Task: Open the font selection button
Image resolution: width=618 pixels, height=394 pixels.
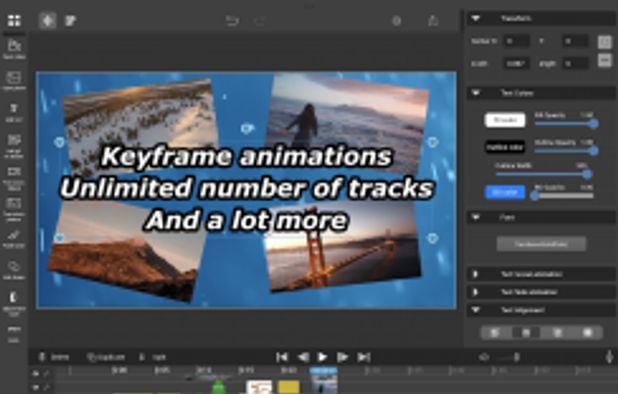Action: click(541, 244)
